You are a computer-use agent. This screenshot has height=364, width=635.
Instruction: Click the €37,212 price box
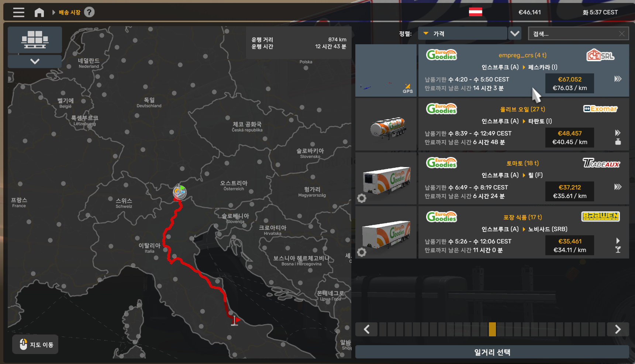click(x=570, y=192)
